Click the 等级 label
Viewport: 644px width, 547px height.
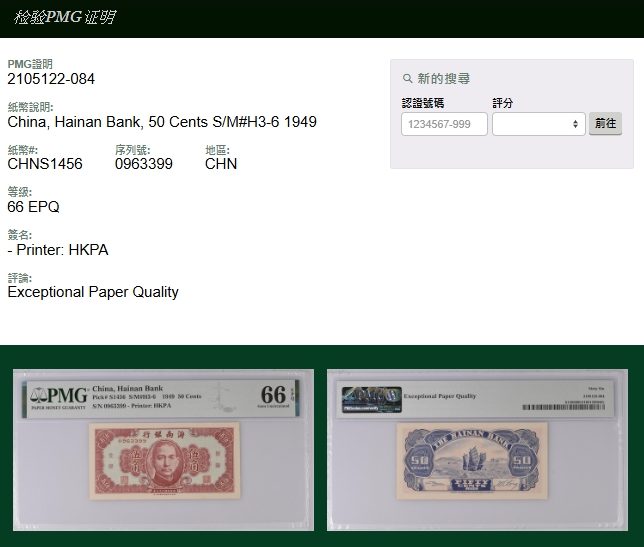20,192
